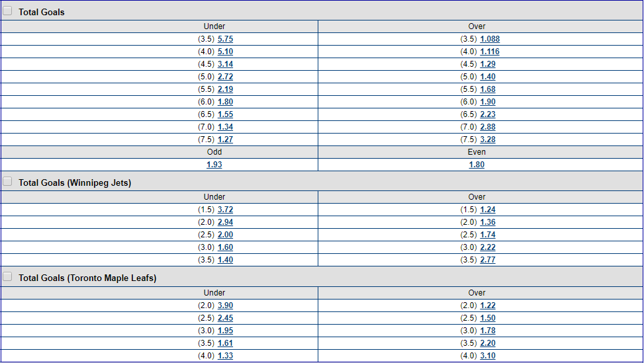This screenshot has height=363, width=644.
Task: Click Winnipeg Jets Over 3.5 odds 2.77
Action: [488, 260]
